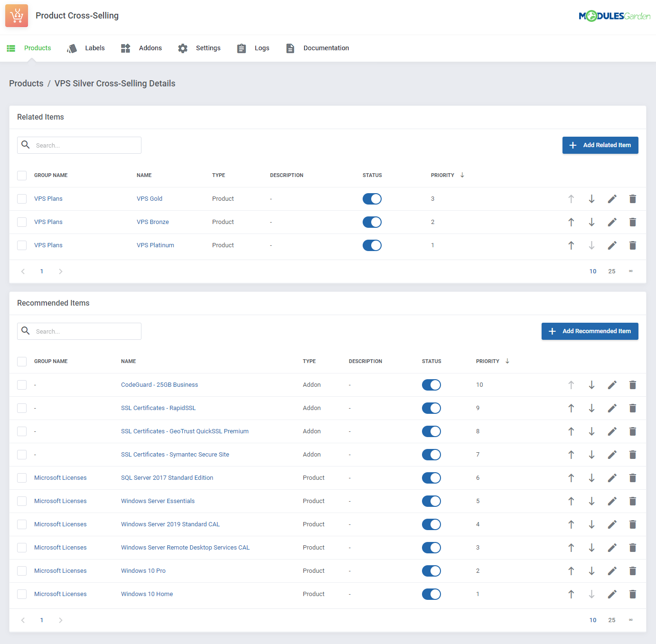Go to previous page of Recommended Items
The width and height of the screenshot is (656, 644).
(x=23, y=620)
